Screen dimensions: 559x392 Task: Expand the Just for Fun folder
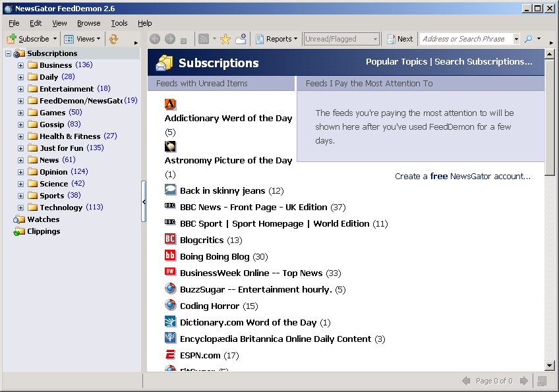coord(20,148)
